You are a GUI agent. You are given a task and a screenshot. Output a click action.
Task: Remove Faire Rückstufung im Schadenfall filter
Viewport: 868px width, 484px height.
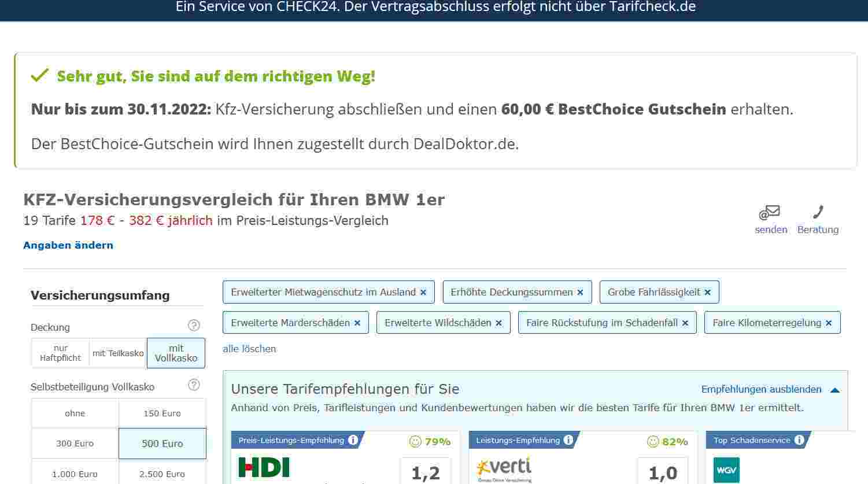[685, 323]
